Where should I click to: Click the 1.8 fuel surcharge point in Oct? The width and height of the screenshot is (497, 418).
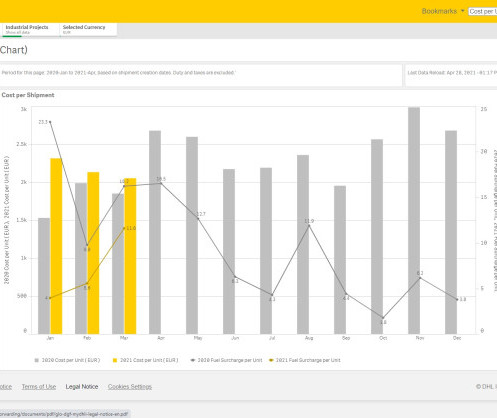(x=383, y=318)
